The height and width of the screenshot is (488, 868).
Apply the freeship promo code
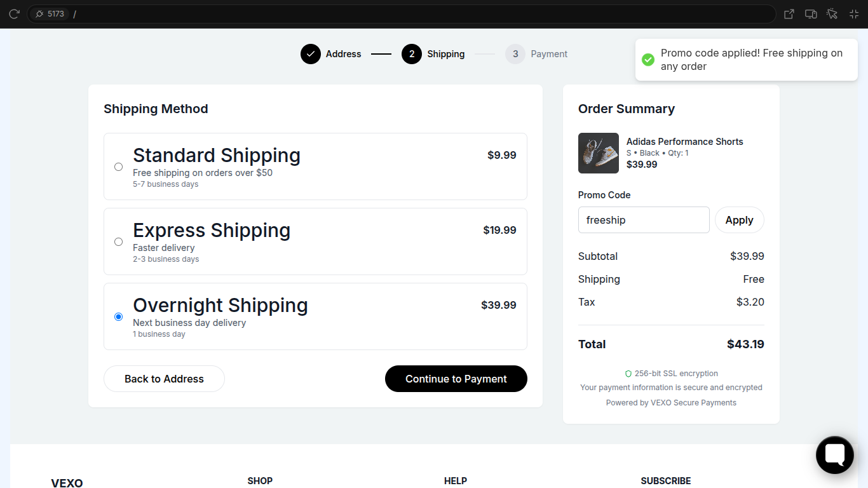pos(739,219)
